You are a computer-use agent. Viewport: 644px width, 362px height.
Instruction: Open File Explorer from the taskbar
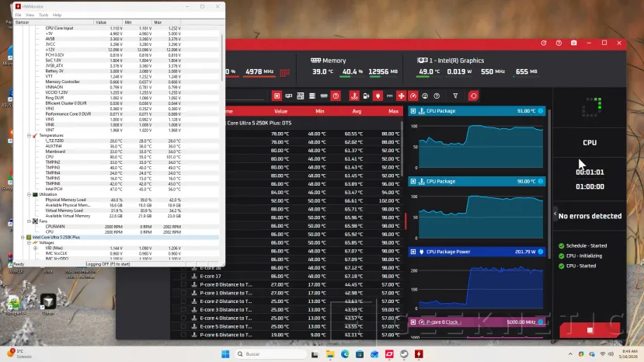point(330,353)
